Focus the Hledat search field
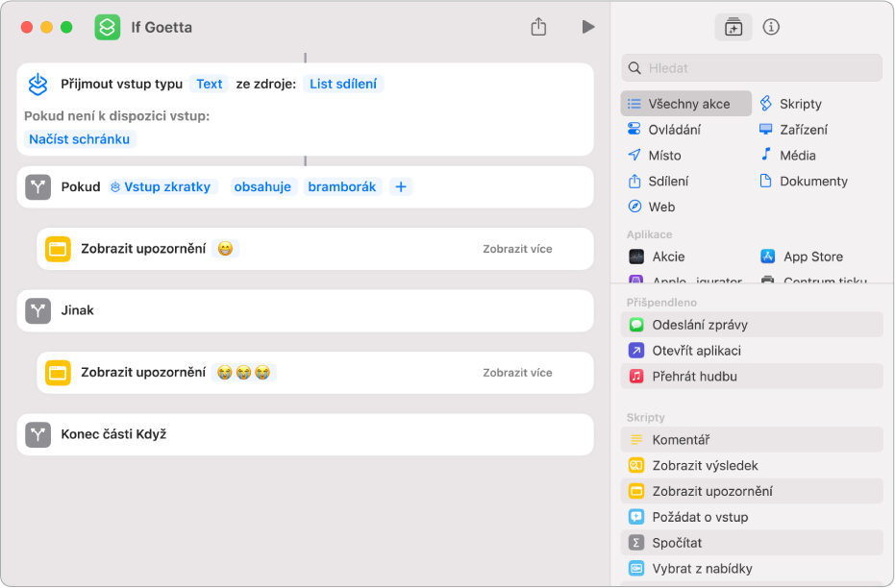 tap(752, 68)
